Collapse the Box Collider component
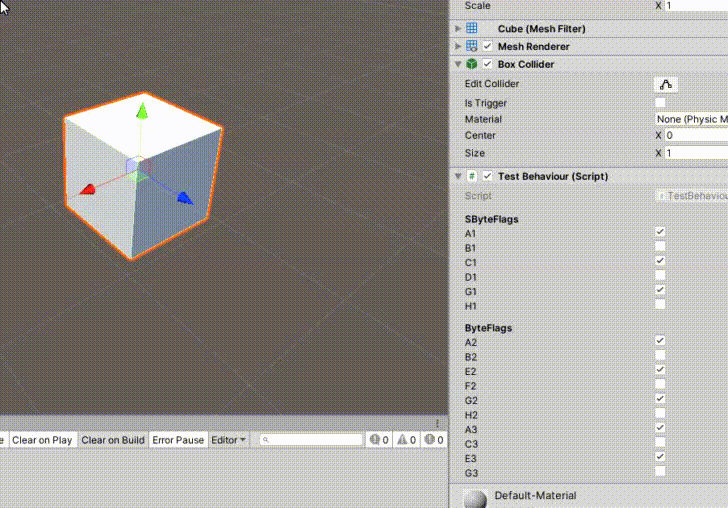728x508 pixels. click(458, 64)
